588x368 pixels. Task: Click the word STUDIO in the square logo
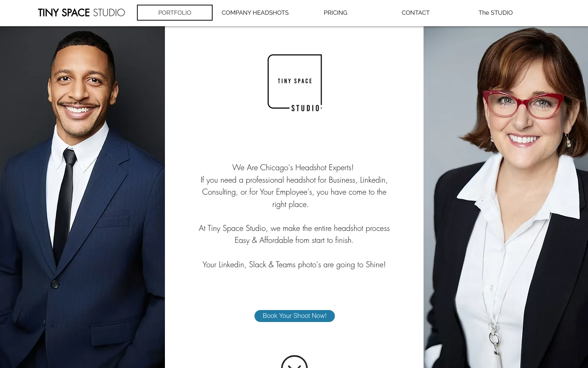tap(306, 108)
